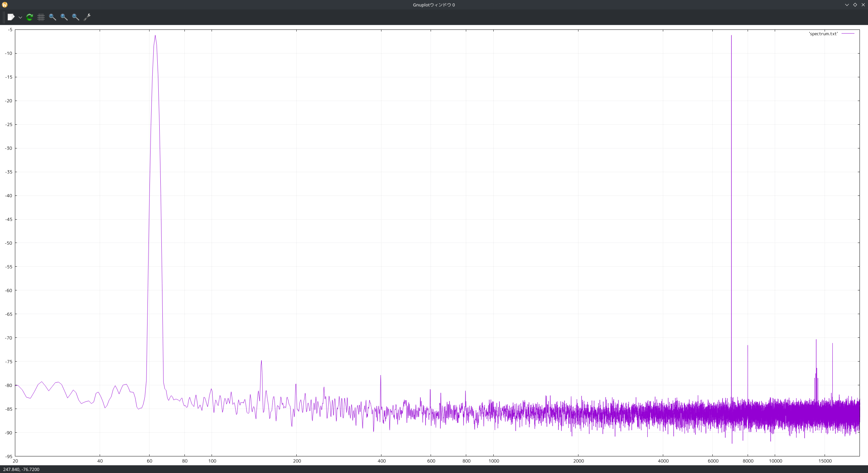The image size is (868, 473).
Task: Open settings with the wrench icon
Action: (87, 17)
